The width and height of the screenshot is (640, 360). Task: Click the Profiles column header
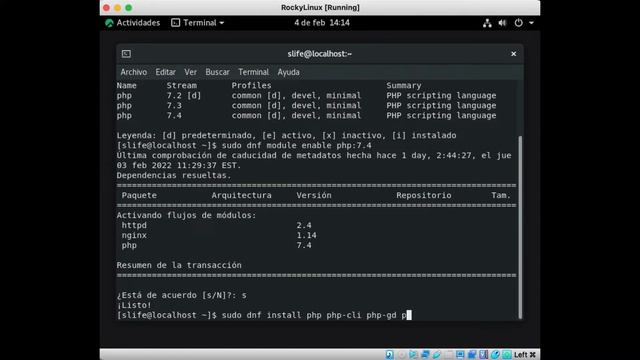pyautogui.click(x=251, y=86)
